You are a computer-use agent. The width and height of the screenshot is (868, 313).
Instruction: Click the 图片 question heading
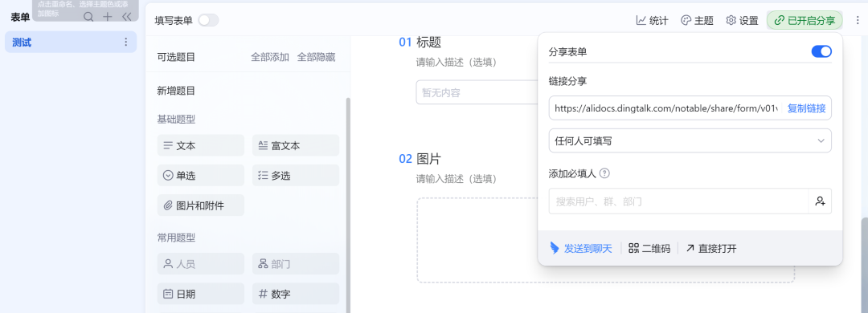[x=428, y=159]
